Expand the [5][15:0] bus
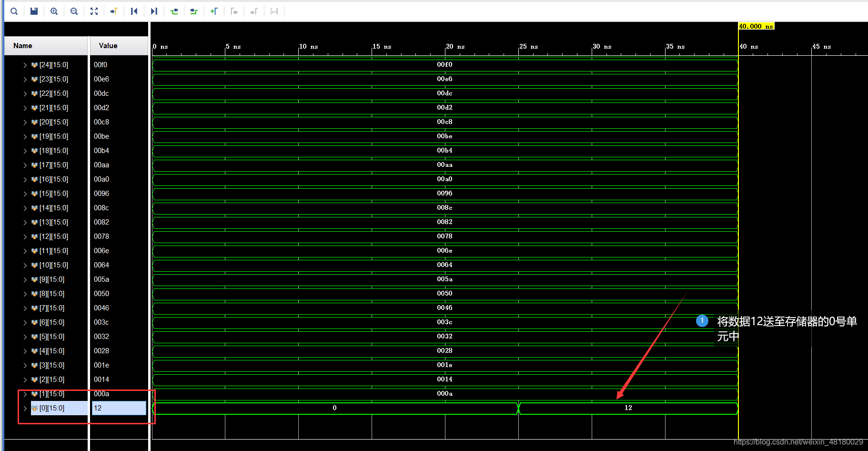868x451 pixels. pos(25,337)
